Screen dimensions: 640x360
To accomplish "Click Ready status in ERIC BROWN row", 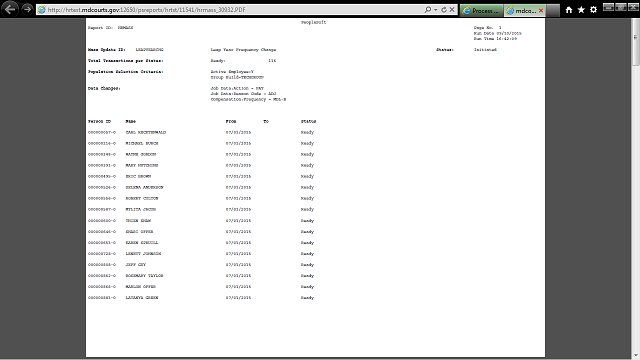I will [307, 177].
